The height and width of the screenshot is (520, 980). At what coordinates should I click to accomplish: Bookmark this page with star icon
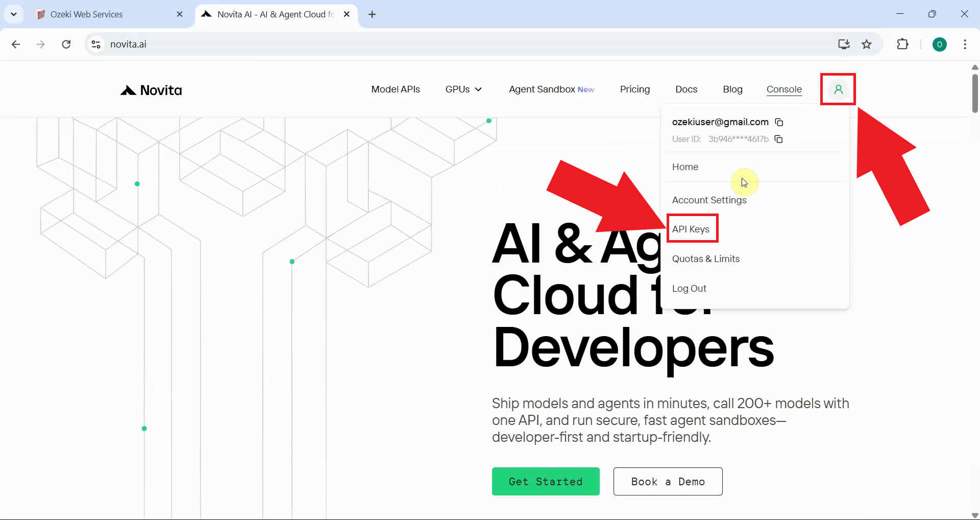866,44
